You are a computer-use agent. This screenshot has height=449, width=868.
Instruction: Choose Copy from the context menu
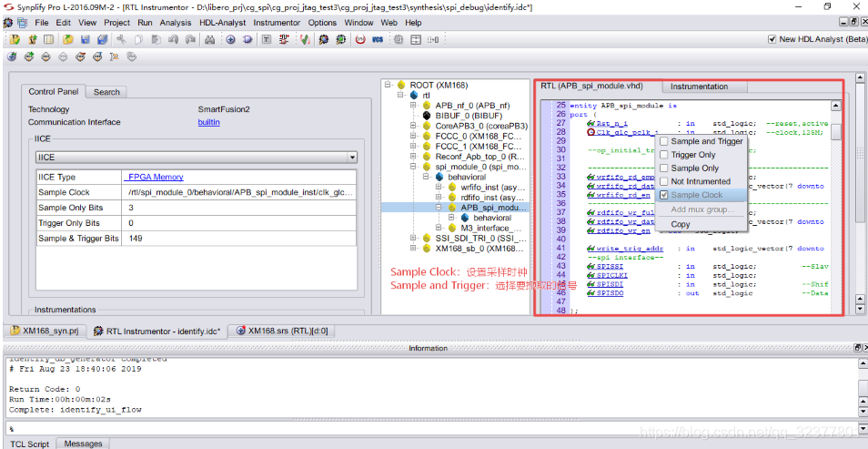[680, 224]
